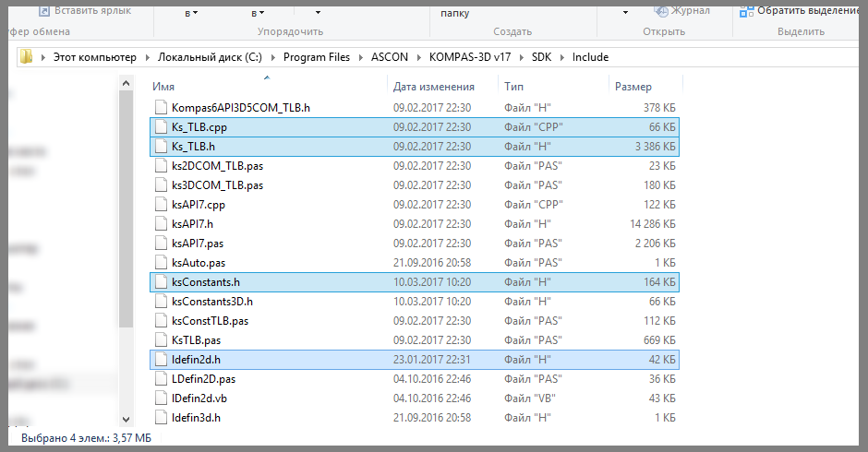This screenshot has width=868, height=452.
Task: Click the ldefin3d.h file icon
Action: [161, 417]
